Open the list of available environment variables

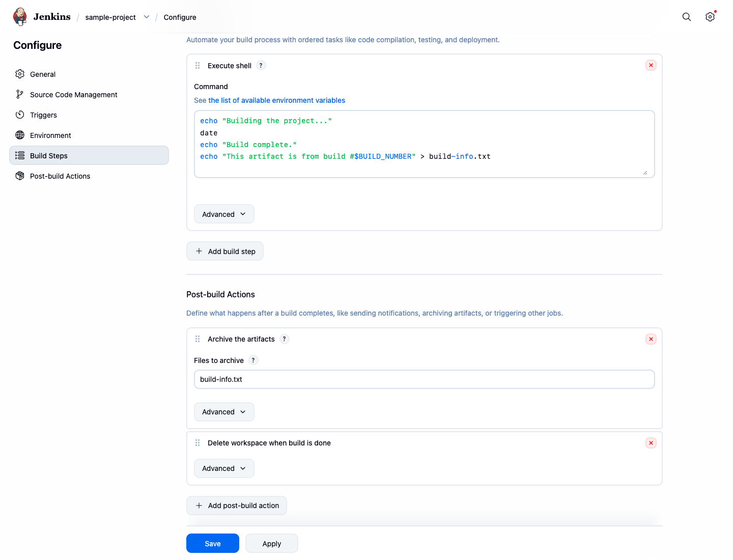pyautogui.click(x=276, y=100)
